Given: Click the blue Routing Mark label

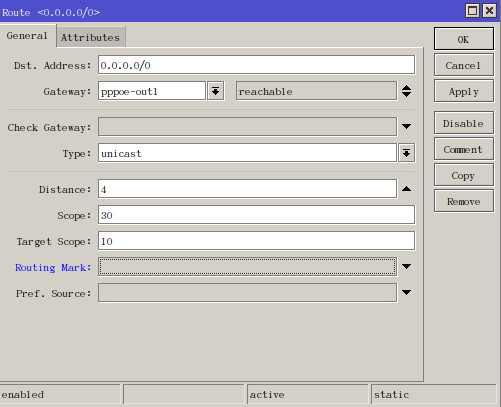Looking at the screenshot, I should click(x=53, y=267).
